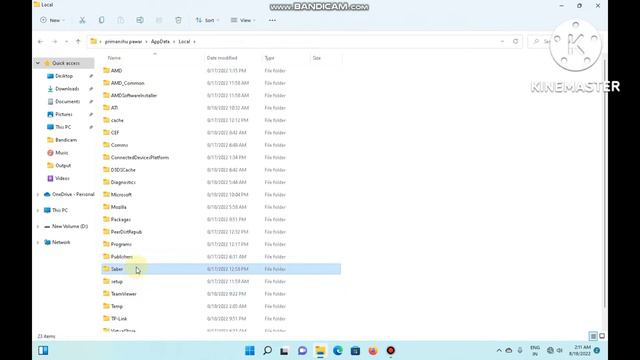Image resolution: width=640 pixels, height=360 pixels.
Task: Go forward using the Forward arrow
Action: click(55, 42)
